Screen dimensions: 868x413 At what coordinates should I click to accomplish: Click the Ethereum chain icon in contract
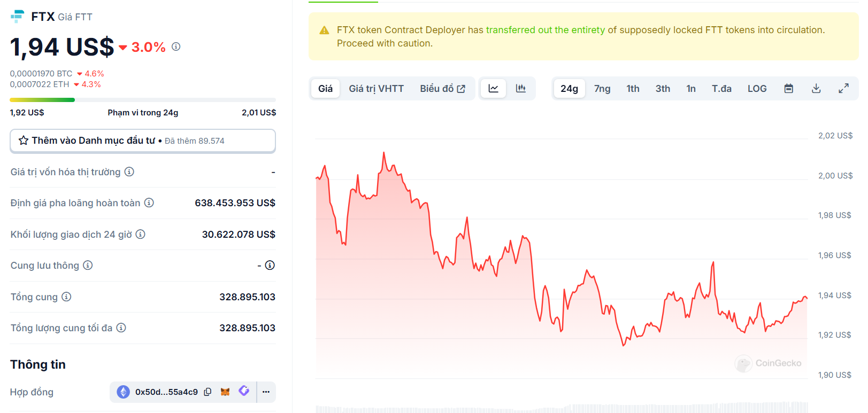coord(124,392)
